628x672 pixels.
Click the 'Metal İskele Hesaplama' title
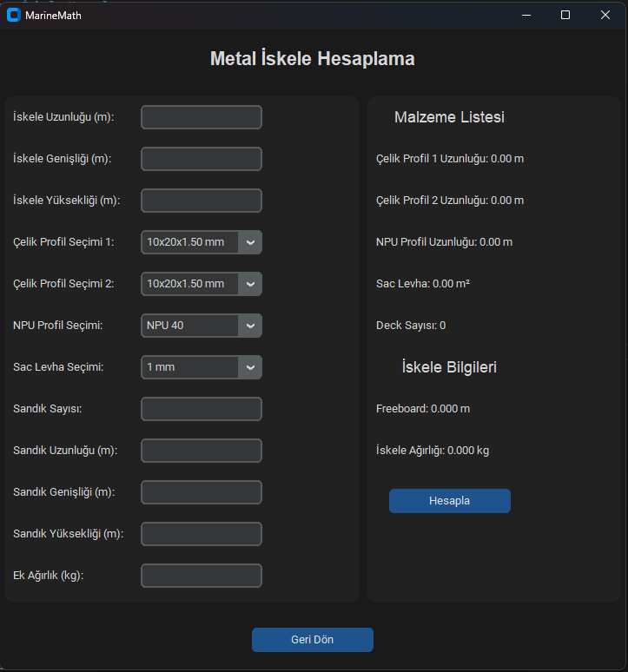pyautogui.click(x=312, y=59)
